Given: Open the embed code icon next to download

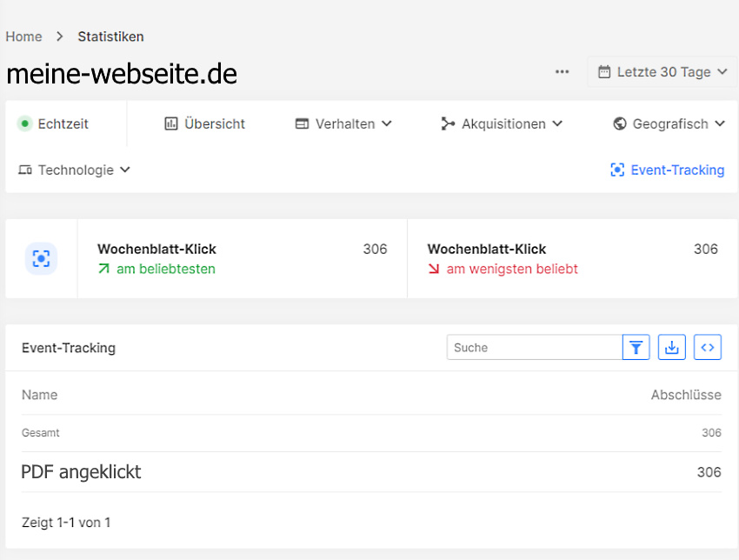Looking at the screenshot, I should 707,347.
